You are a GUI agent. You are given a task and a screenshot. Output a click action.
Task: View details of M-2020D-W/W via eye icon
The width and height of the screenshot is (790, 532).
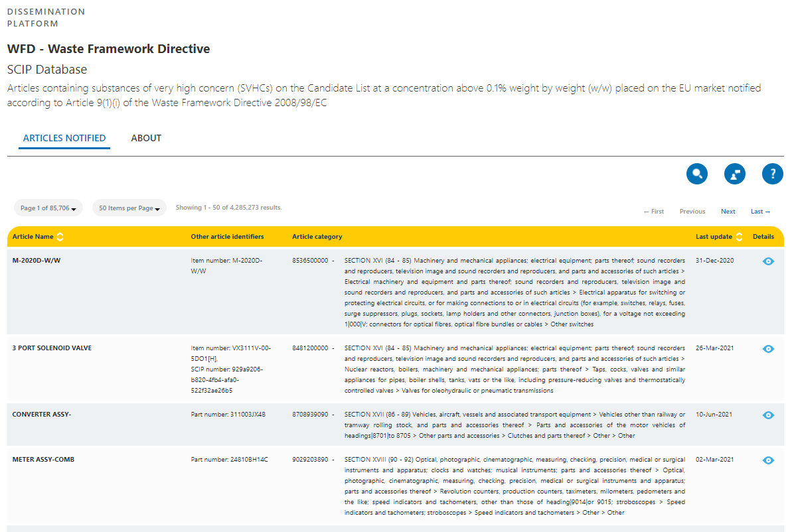point(768,261)
